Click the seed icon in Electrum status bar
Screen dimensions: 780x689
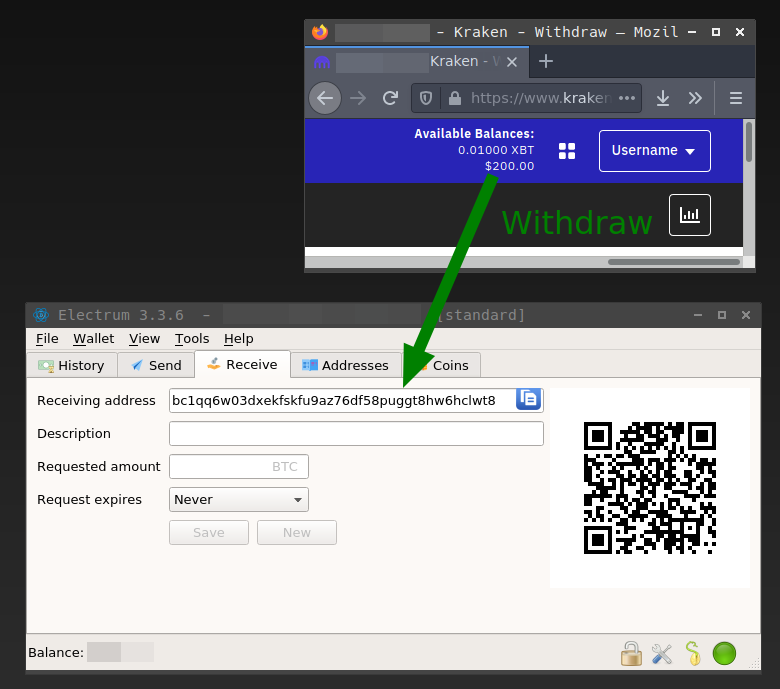coord(693,653)
